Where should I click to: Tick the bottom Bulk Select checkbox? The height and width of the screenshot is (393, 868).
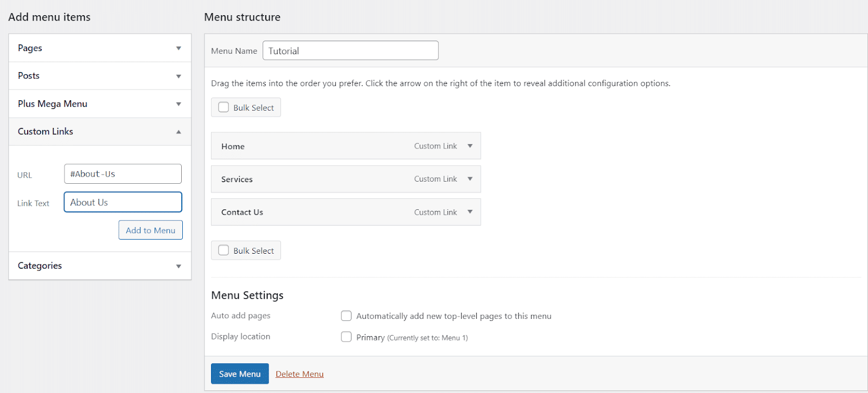224,250
